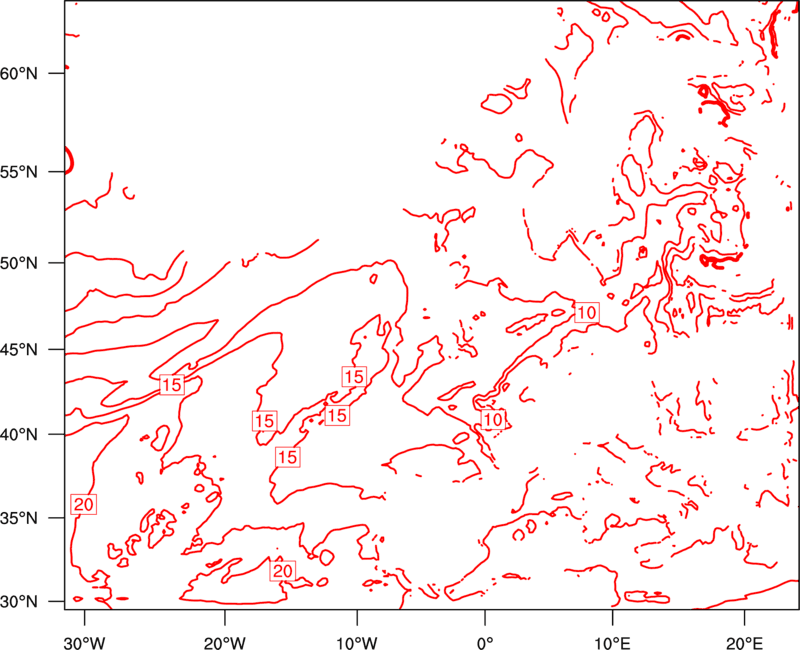
Task: Click the 10°E longitude axis label
Action: pyautogui.click(x=612, y=643)
